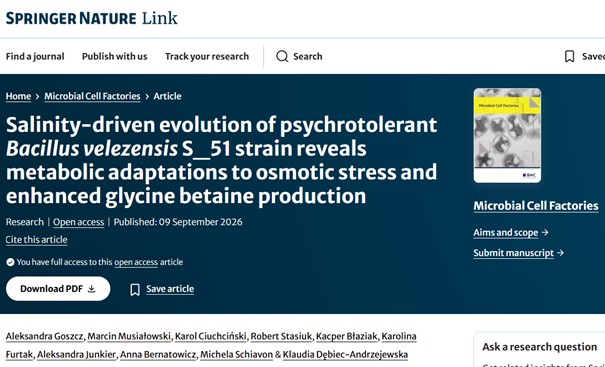Follow the Open access link under title
605x367 pixels.
pos(78,222)
